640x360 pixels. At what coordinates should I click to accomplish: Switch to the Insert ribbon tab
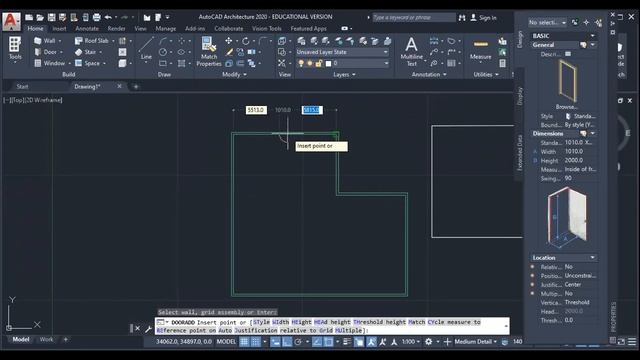coord(59,29)
